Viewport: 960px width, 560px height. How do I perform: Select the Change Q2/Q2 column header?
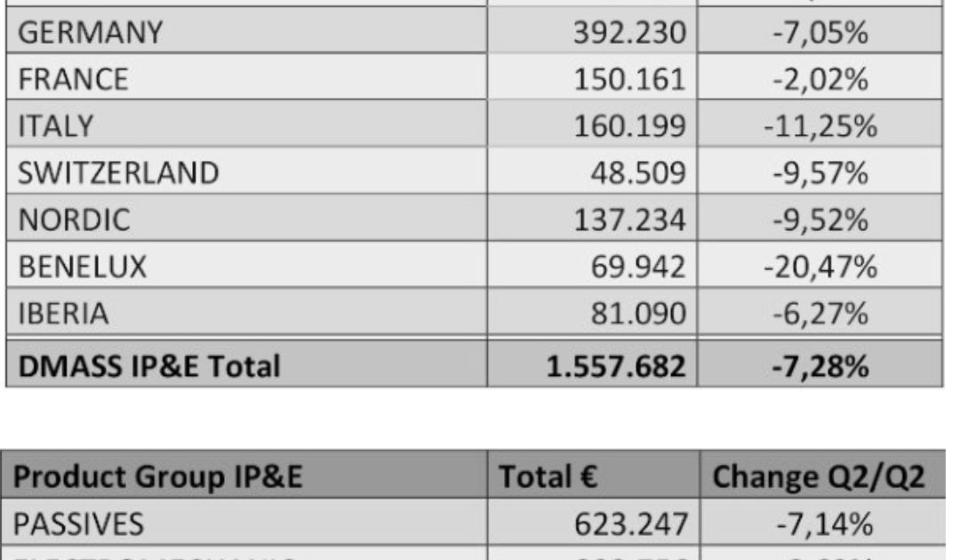[820, 478]
